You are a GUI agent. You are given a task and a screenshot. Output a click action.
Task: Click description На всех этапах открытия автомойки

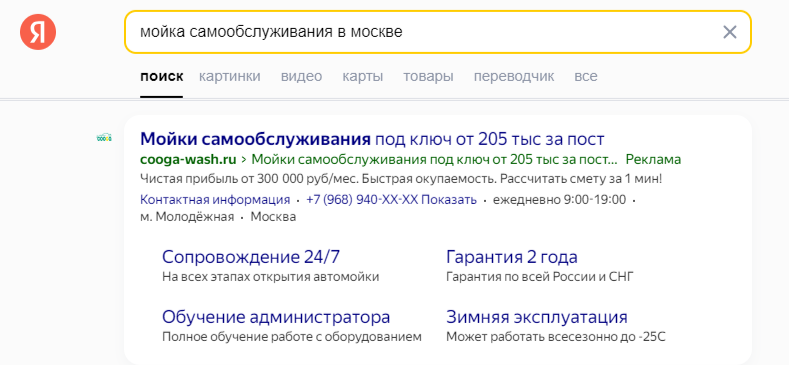click(271, 277)
